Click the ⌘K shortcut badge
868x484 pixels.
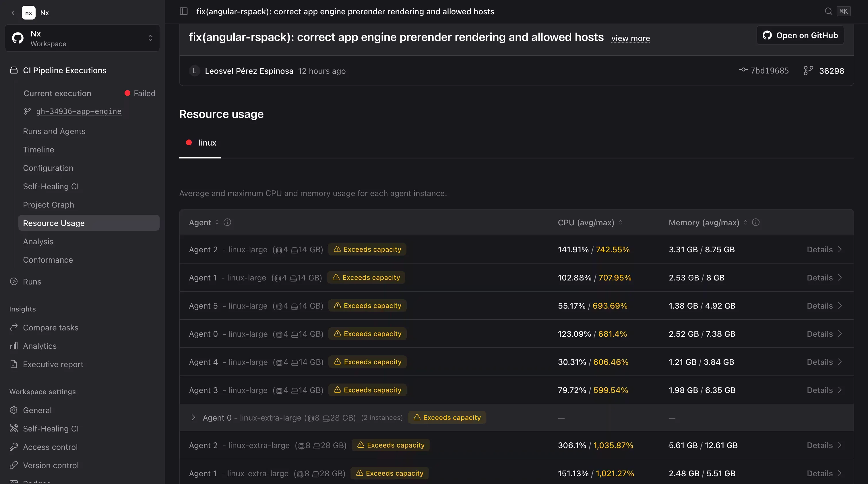click(843, 11)
